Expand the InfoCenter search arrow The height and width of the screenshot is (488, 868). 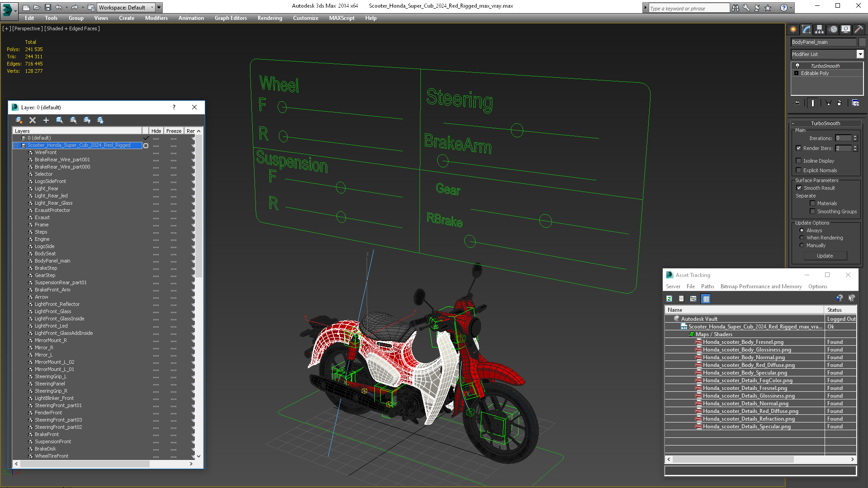tap(645, 8)
